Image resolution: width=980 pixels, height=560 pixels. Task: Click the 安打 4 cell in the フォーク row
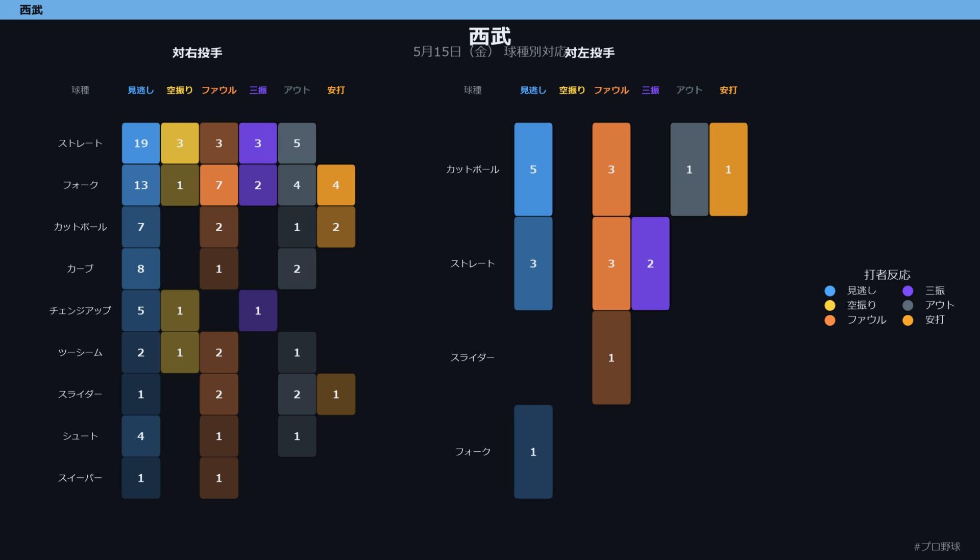336,185
